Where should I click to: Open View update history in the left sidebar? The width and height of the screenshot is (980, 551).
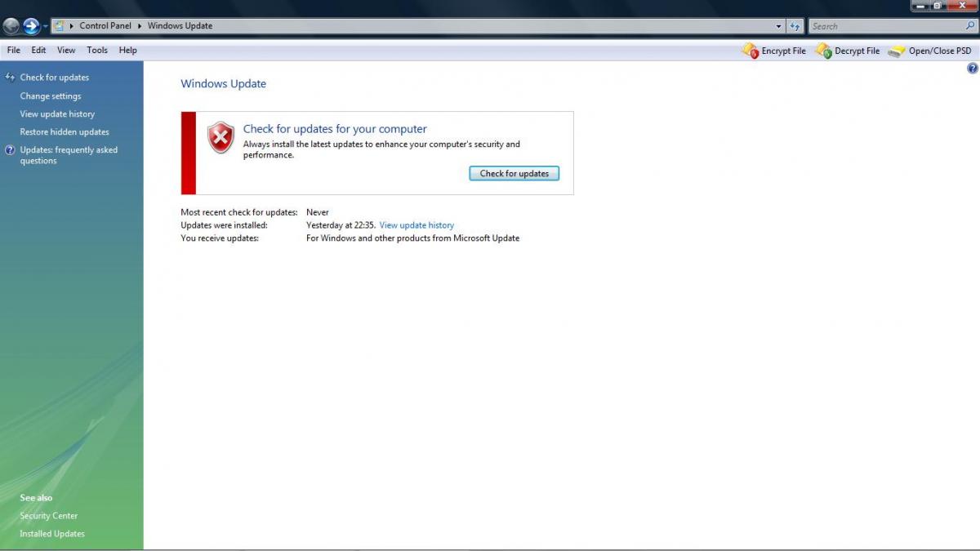pos(57,114)
